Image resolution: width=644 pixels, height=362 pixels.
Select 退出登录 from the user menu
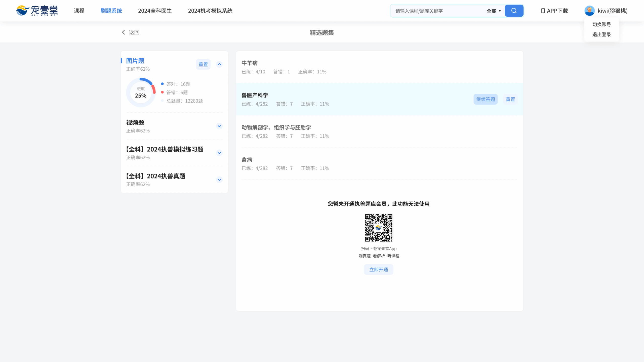click(x=601, y=34)
